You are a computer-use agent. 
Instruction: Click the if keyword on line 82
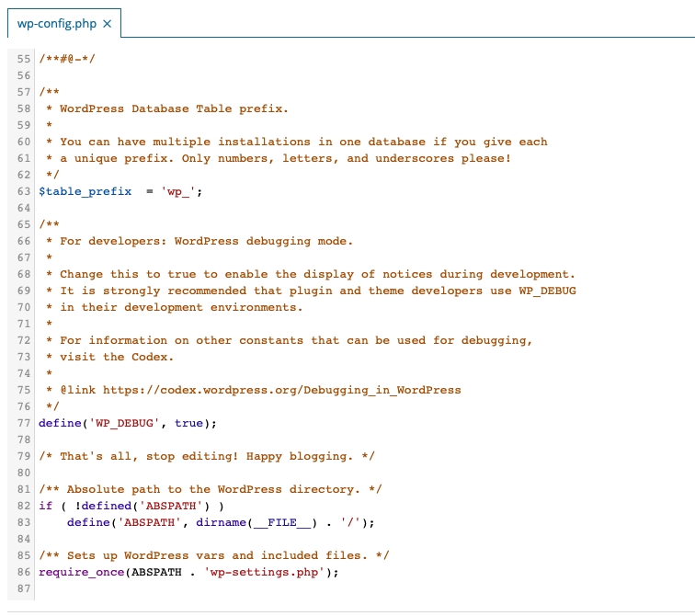point(45,506)
